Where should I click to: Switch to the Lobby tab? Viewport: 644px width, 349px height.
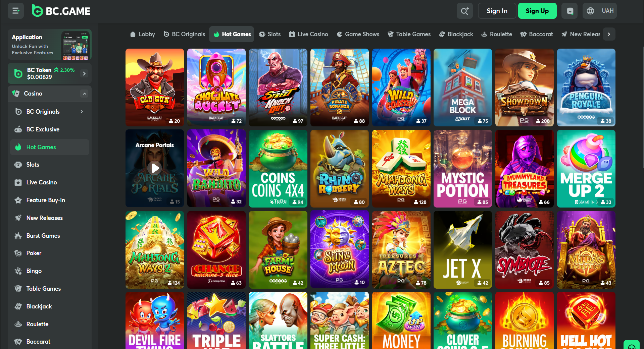click(x=143, y=34)
